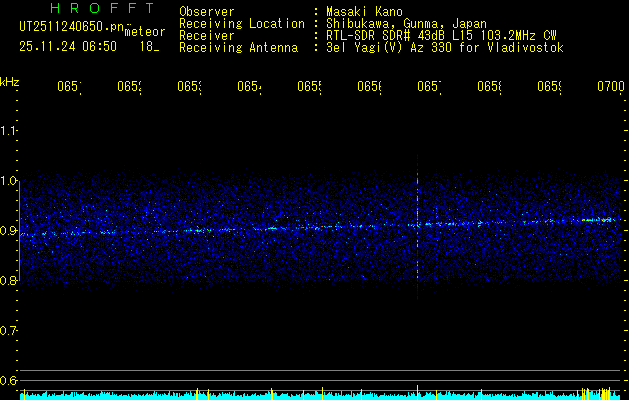
Task: Click the "Observer" label
Action: [207, 12]
